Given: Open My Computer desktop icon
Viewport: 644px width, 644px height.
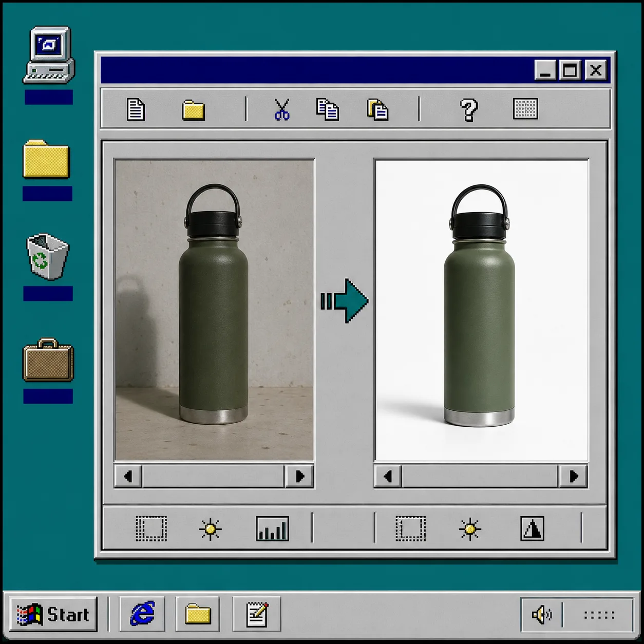Looking at the screenshot, I should 49,55.
